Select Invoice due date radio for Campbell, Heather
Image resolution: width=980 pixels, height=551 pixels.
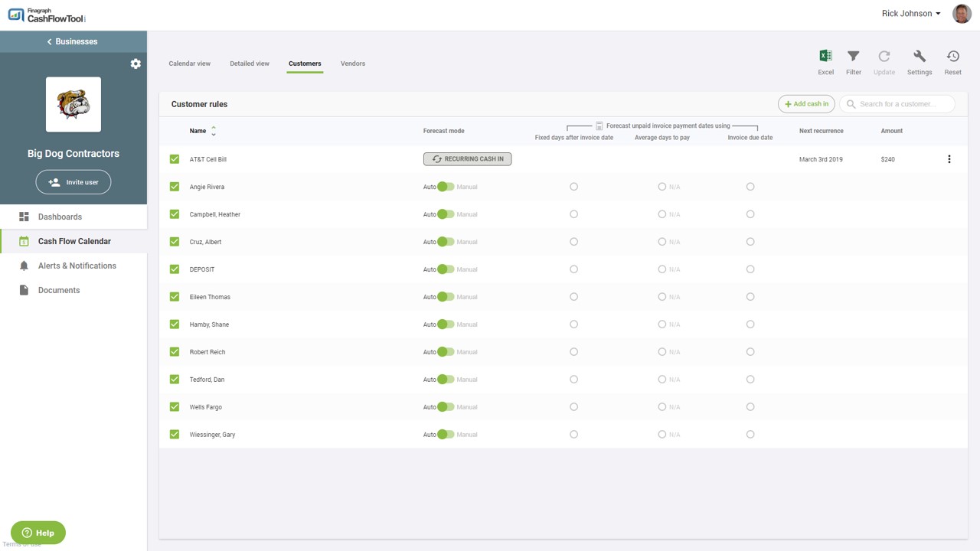(750, 214)
